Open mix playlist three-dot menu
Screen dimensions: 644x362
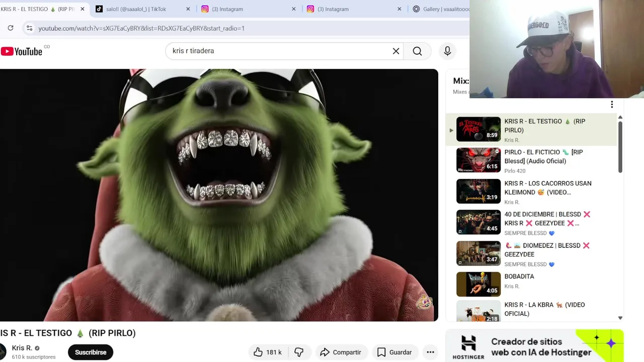click(x=612, y=105)
